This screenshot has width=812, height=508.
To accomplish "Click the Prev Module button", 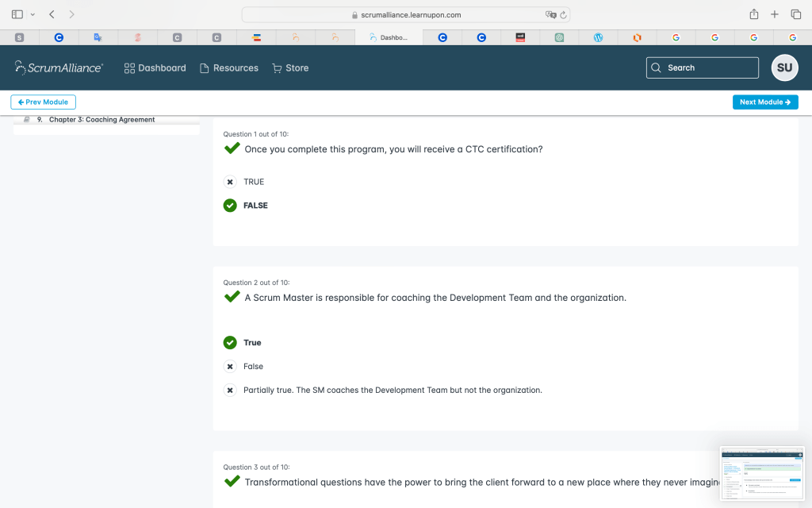I will pos(43,102).
